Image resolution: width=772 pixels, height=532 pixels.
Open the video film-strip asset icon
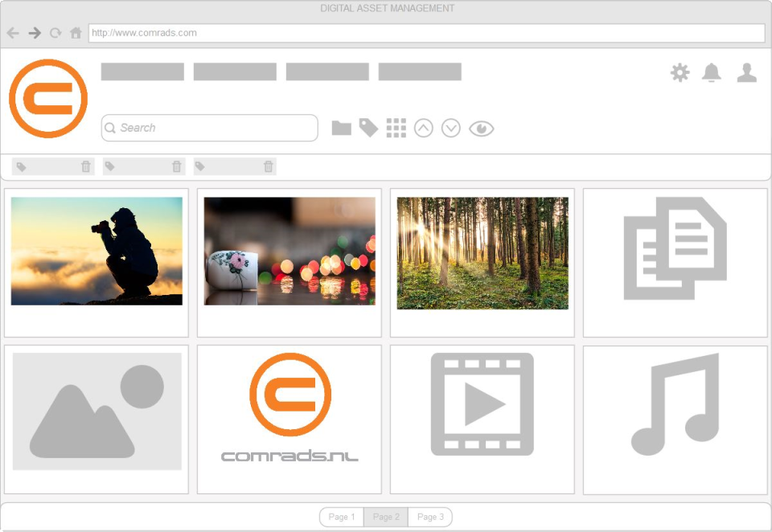tap(482, 404)
